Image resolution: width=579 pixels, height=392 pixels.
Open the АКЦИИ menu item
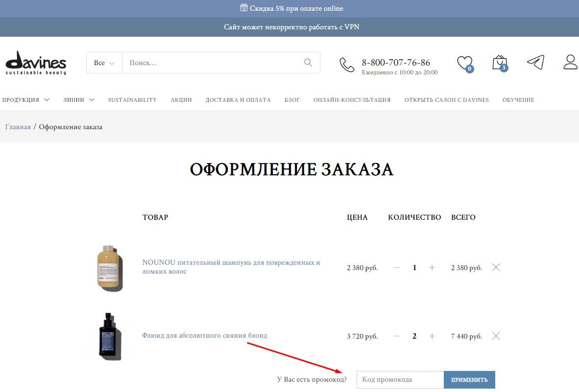(x=181, y=100)
